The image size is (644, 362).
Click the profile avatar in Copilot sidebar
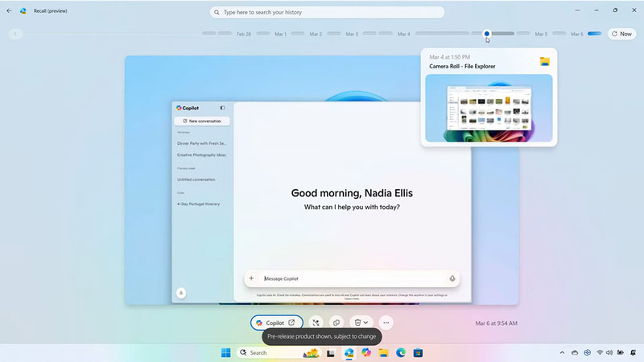coord(181,293)
